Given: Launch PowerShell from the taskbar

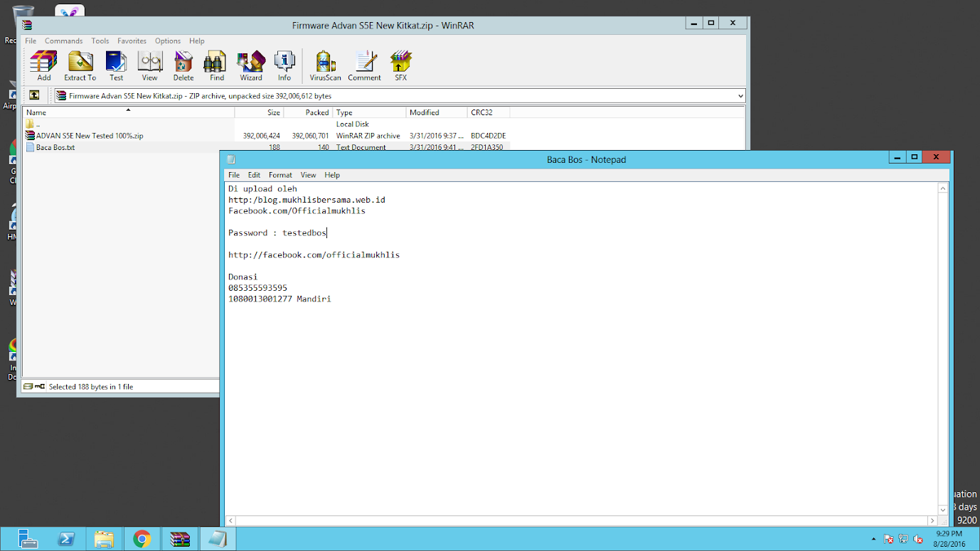Looking at the screenshot, I should (66, 539).
